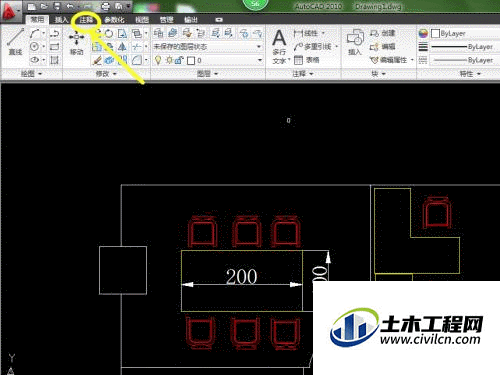
Task: Click the red chair in the L-shaped desk
Action: point(437,212)
